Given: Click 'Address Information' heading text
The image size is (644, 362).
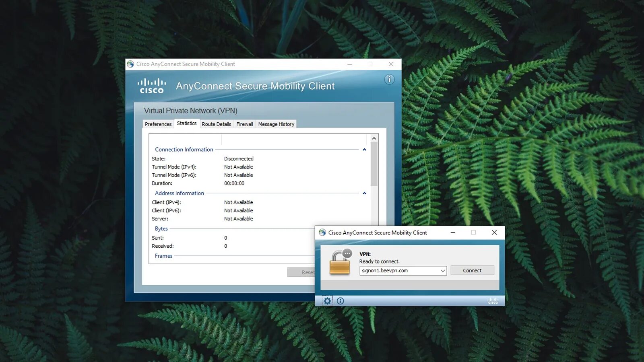Looking at the screenshot, I should click(x=180, y=193).
